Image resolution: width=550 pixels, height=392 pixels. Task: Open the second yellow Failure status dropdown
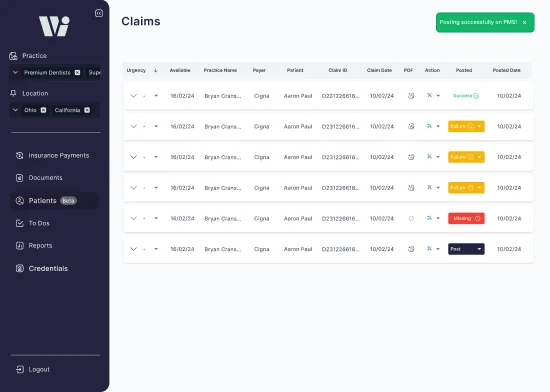(x=466, y=157)
